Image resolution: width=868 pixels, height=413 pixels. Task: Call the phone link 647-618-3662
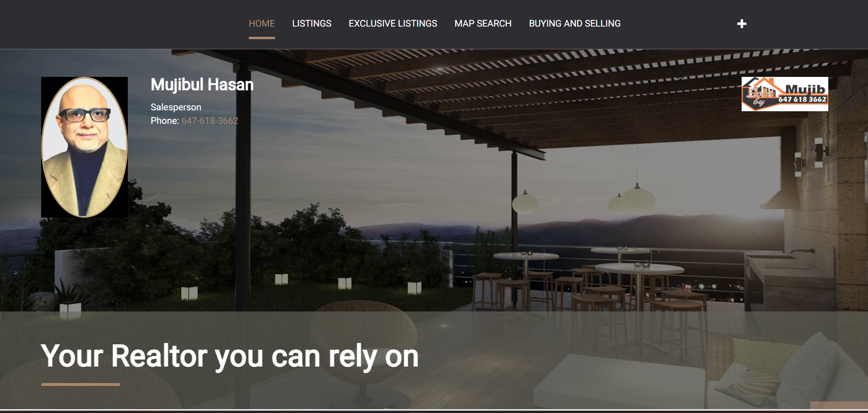pos(210,120)
